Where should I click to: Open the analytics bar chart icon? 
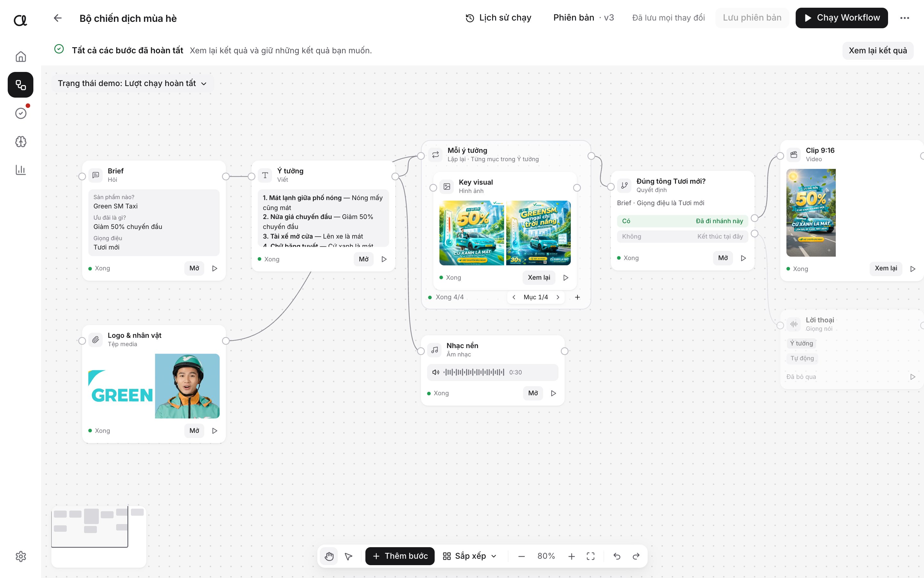pos(21,170)
